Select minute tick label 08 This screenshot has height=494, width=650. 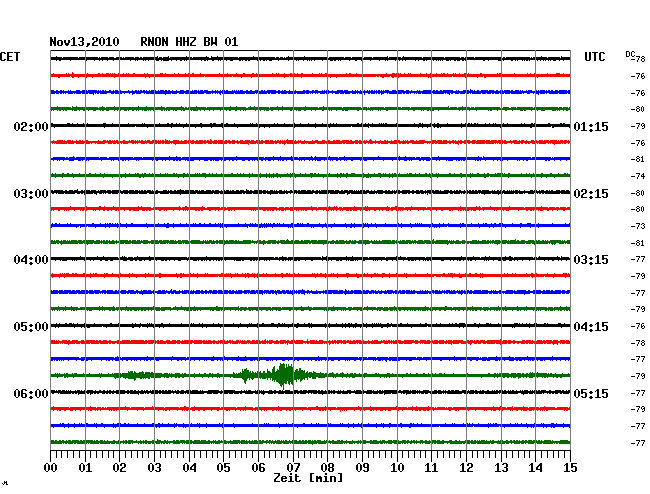(327, 468)
